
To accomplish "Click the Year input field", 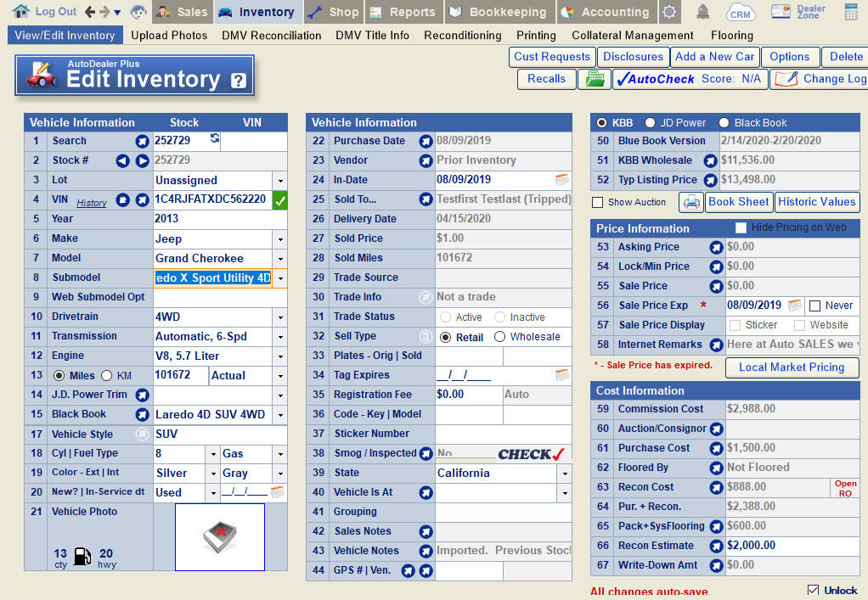I will click(x=220, y=219).
